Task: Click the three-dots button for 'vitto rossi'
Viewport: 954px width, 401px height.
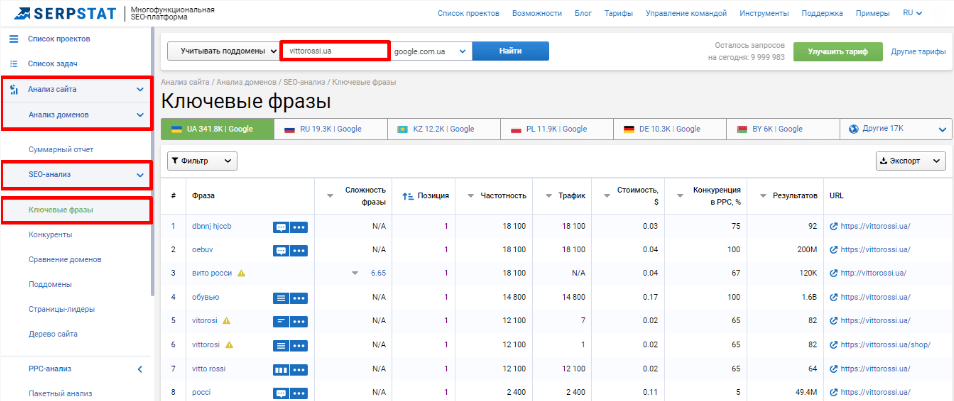Action: coord(299,369)
